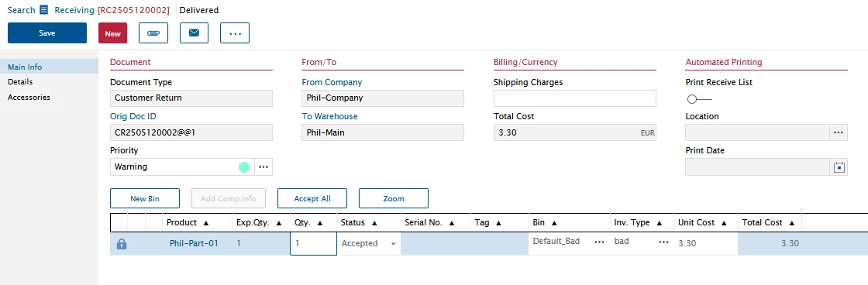Screen dimensions: 868x285
Task: Expand the Accepted status dropdown
Action: (x=394, y=244)
